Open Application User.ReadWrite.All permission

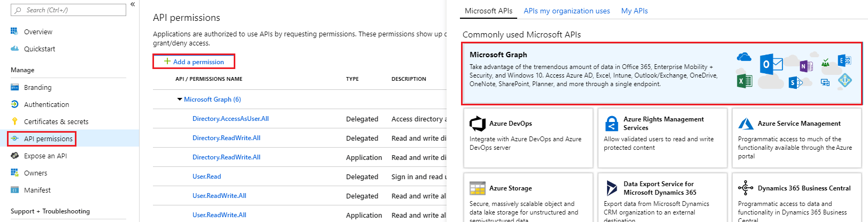point(219,215)
